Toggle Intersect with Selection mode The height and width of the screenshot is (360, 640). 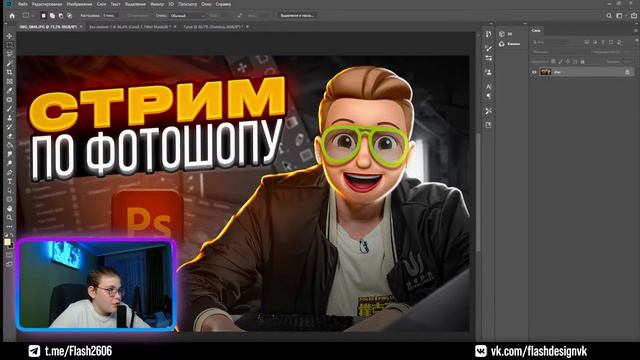tap(69, 16)
